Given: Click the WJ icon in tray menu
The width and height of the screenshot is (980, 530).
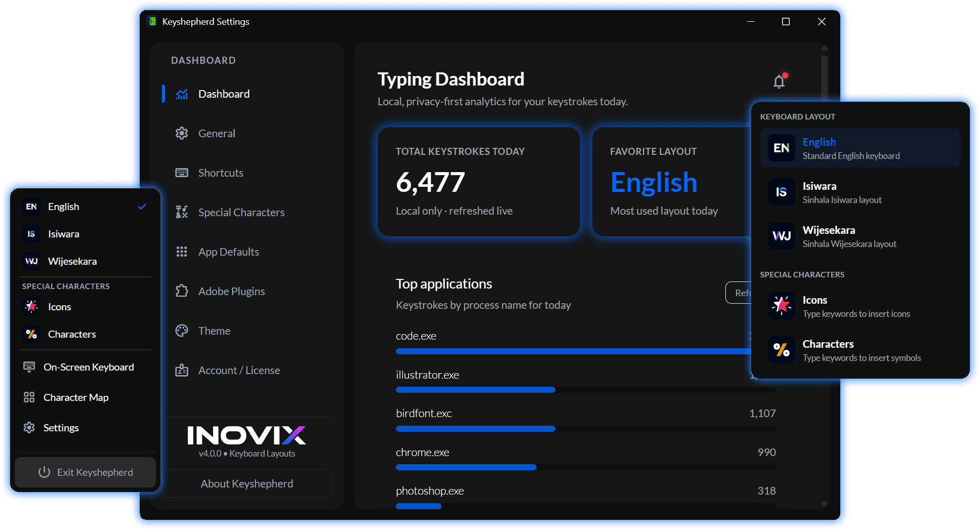Looking at the screenshot, I should [x=31, y=261].
